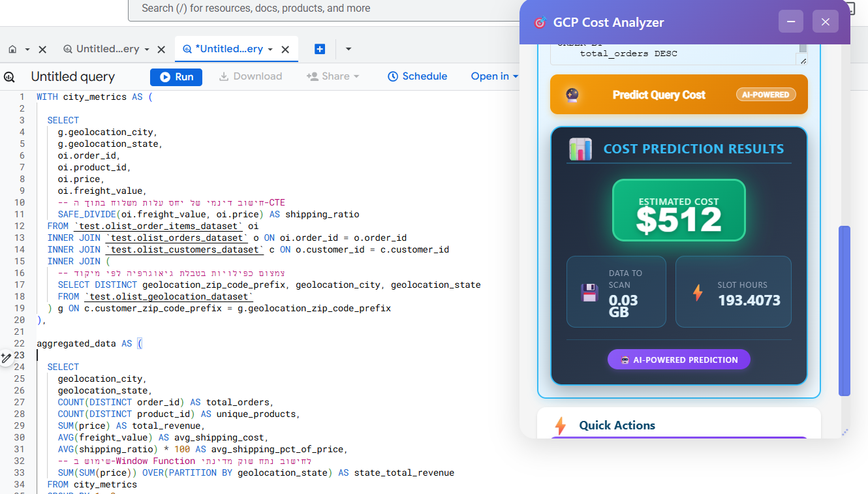
Task: Click the disk icon in Data to Scan card
Action: pos(589,292)
